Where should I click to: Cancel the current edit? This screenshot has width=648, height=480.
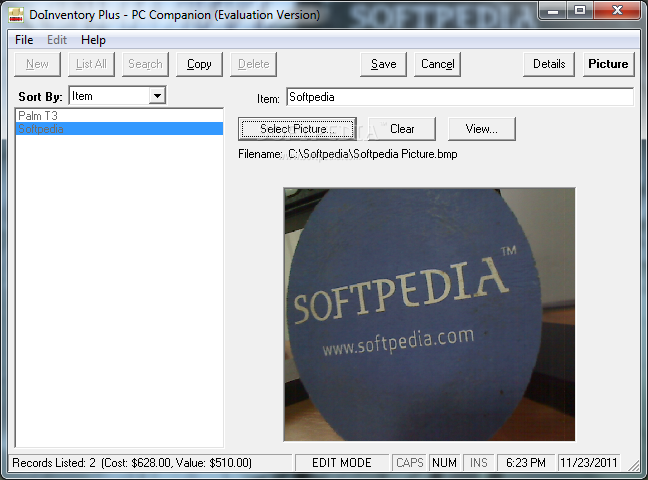[438, 64]
